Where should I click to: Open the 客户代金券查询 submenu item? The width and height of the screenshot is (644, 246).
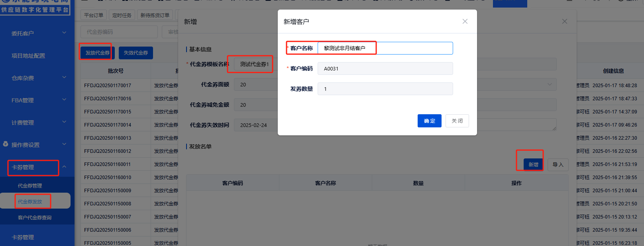pos(35,217)
